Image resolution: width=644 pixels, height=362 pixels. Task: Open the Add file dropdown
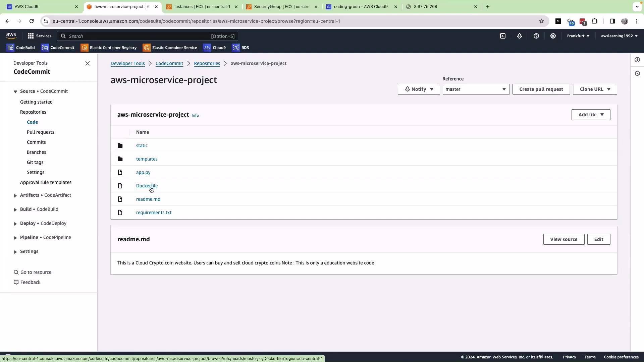[591, 115]
